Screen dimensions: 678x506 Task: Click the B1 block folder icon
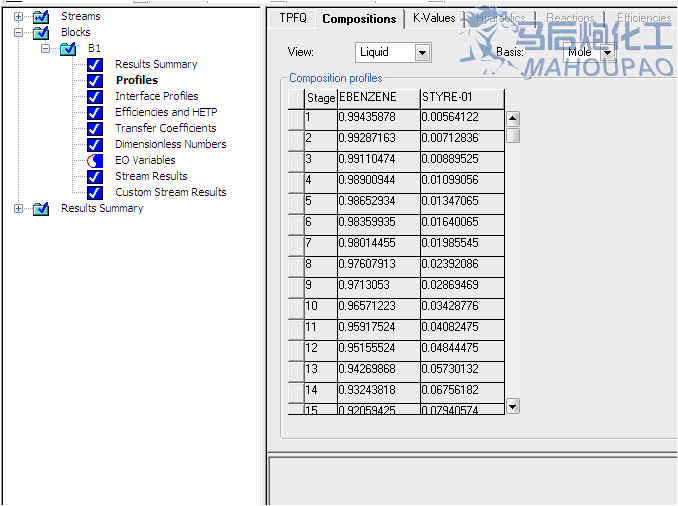point(68,48)
